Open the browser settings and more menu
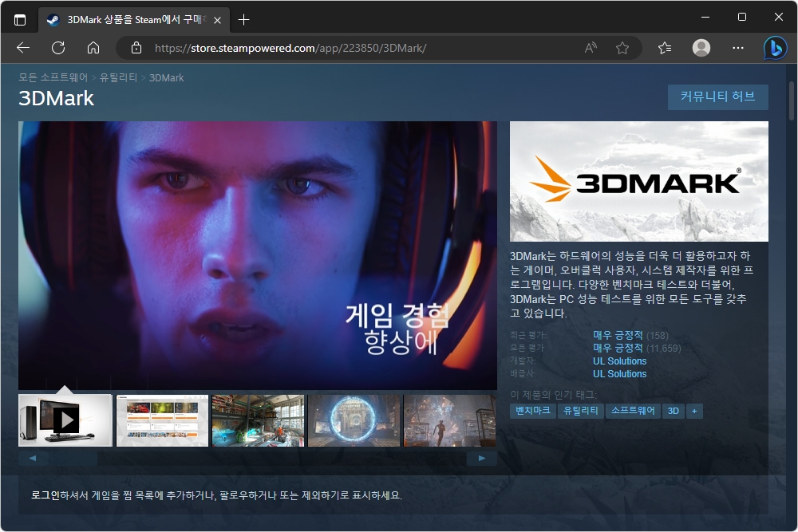The height and width of the screenshot is (532, 798). (738, 48)
